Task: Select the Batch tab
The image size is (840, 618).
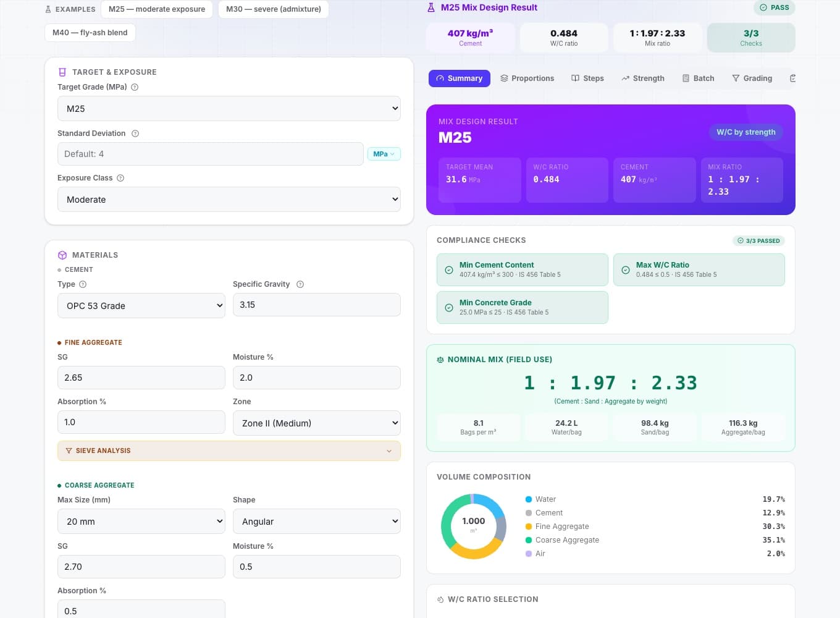Action: (698, 78)
